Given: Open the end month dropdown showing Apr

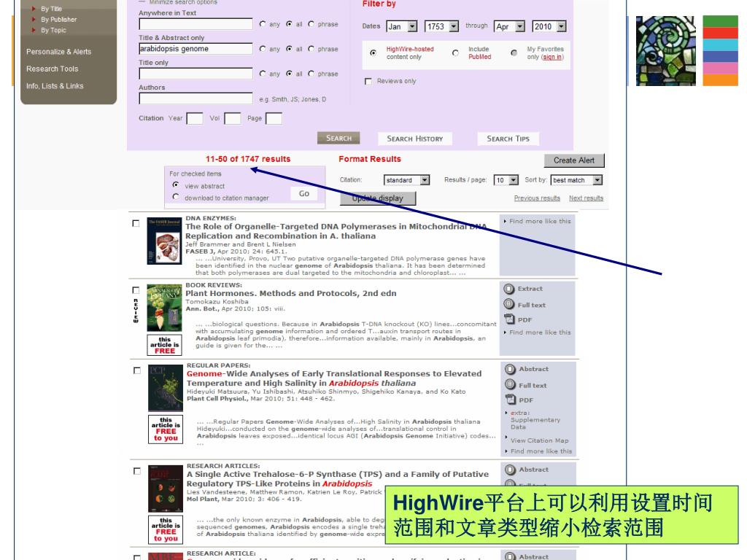Looking at the screenshot, I should point(509,27).
